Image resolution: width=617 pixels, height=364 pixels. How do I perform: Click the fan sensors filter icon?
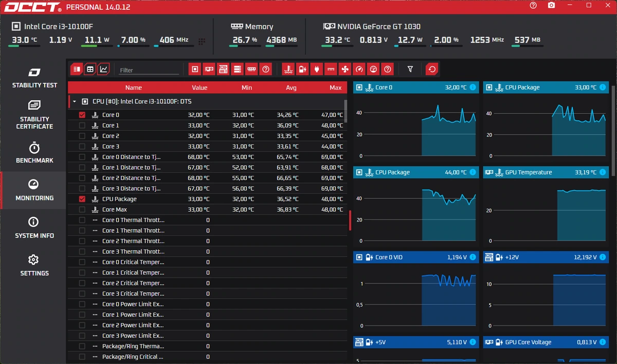pyautogui.click(x=345, y=69)
